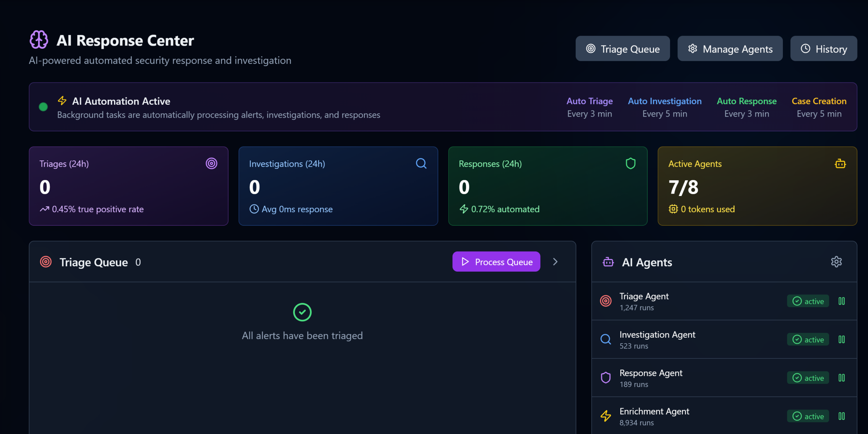Pause the Response Agent

click(x=842, y=378)
